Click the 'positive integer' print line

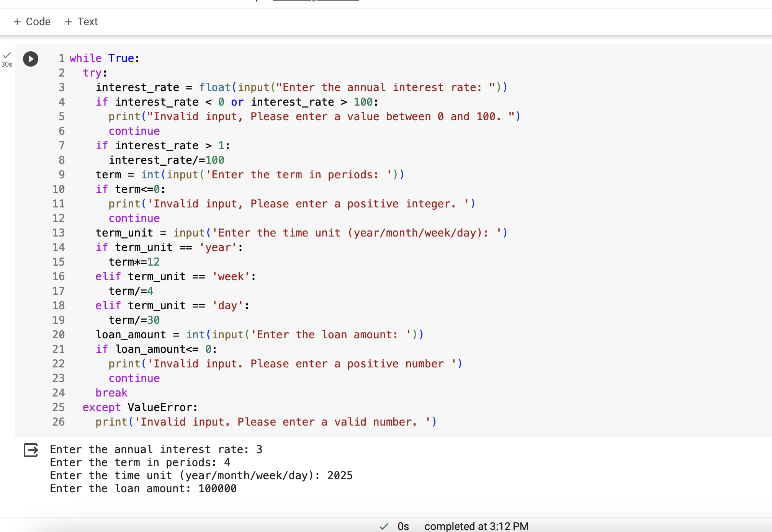tap(292, 204)
